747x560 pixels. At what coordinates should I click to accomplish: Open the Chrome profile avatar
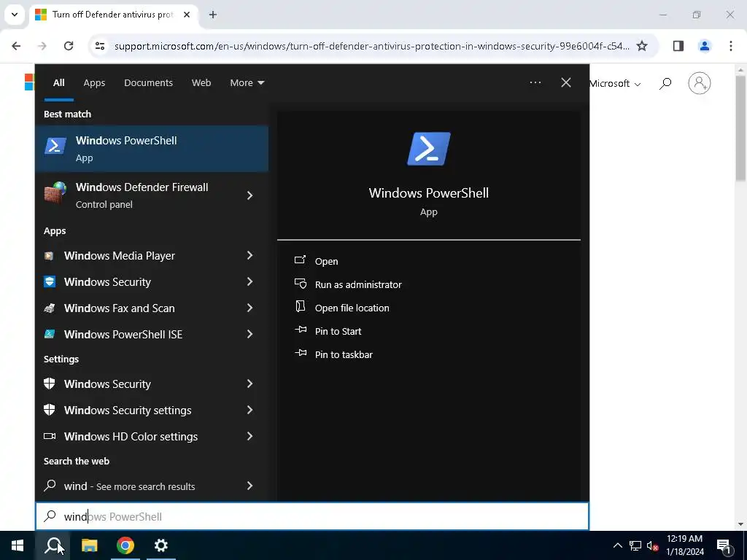pos(705,46)
